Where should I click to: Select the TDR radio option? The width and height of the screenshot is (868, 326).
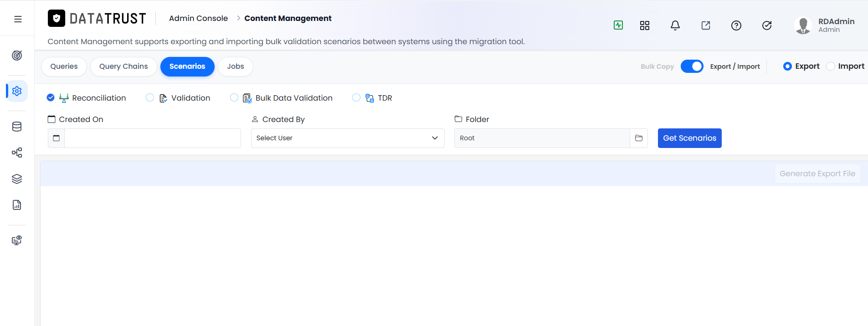click(x=356, y=97)
